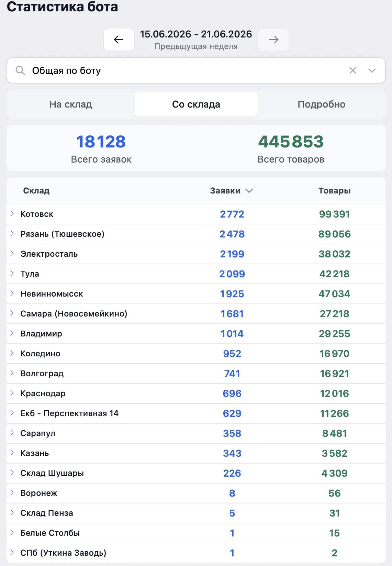Image resolution: width=392 pixels, height=566 pixels.
Task: Expand the Тула row
Action: tap(12, 274)
